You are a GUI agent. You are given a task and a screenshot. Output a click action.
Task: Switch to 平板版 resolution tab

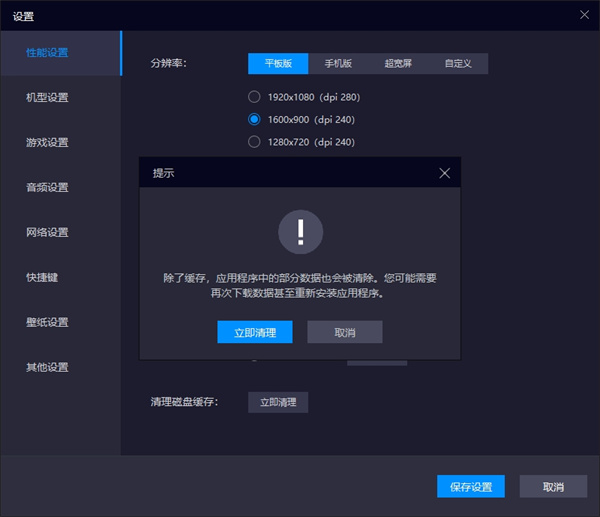point(278,64)
